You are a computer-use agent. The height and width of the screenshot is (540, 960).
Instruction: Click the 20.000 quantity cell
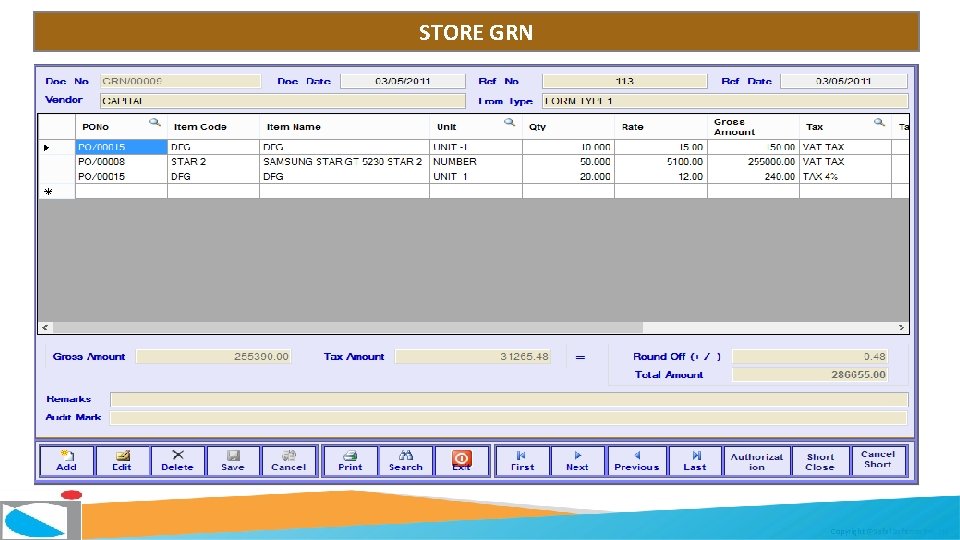pos(568,176)
